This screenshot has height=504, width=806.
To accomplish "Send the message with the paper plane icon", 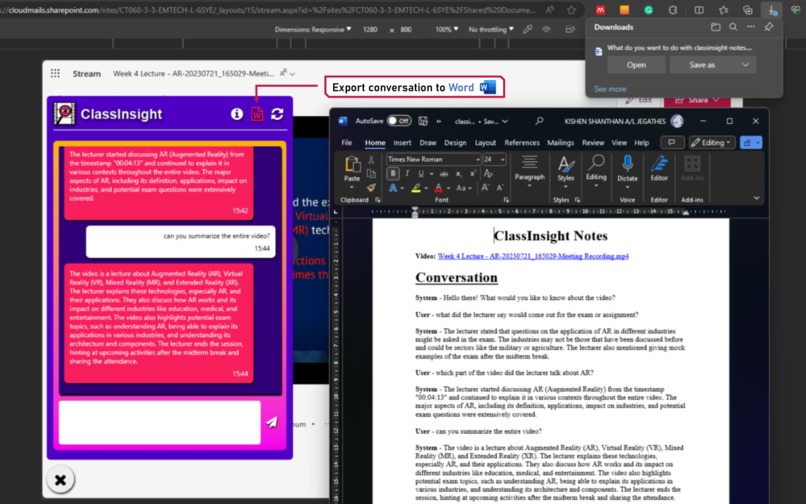I will [x=272, y=422].
